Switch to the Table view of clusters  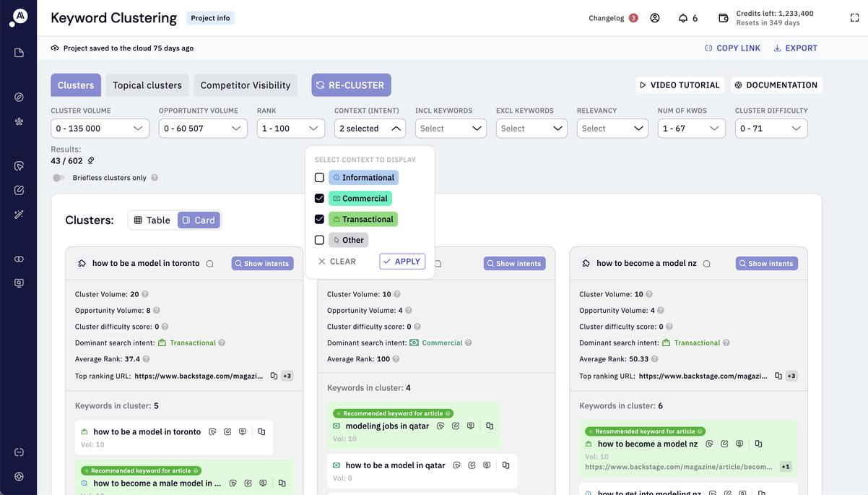(152, 220)
